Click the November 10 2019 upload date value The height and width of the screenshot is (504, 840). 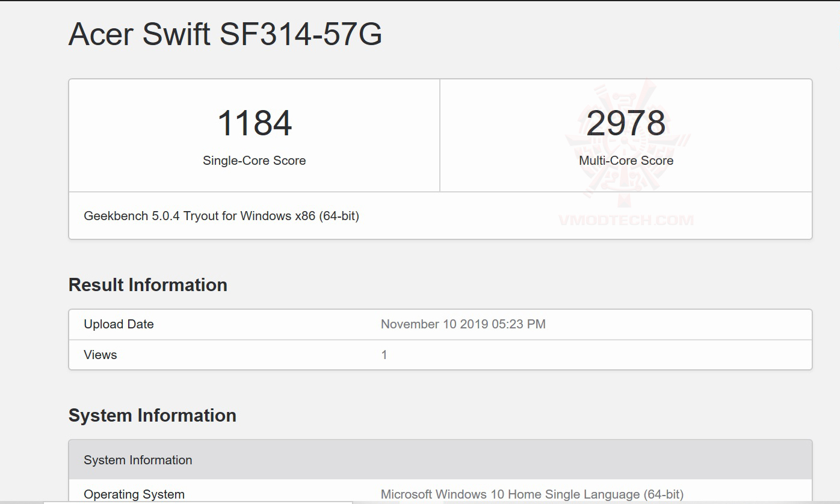tap(463, 324)
